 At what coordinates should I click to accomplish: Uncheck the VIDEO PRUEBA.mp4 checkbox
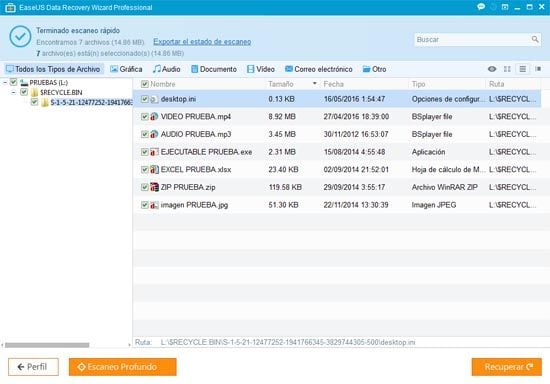pos(145,117)
